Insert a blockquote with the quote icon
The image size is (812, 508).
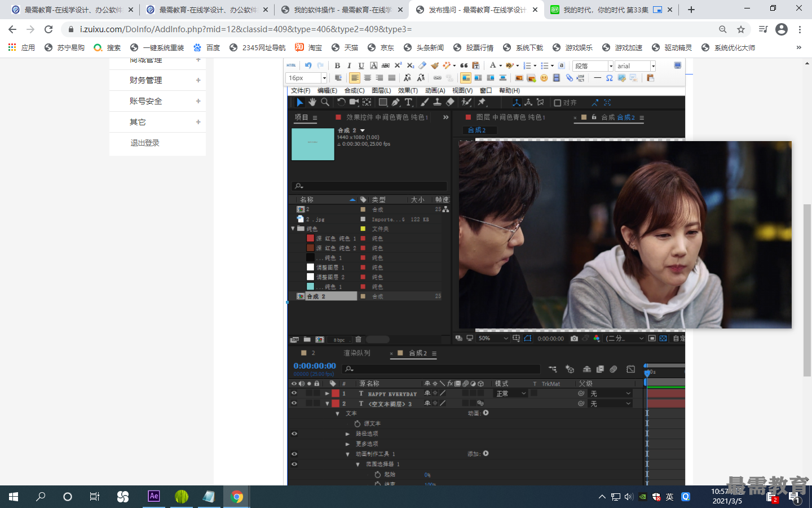click(464, 65)
